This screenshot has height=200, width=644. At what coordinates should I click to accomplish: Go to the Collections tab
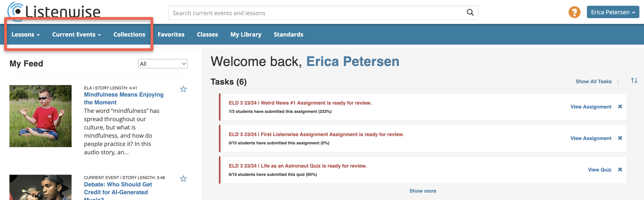click(129, 34)
